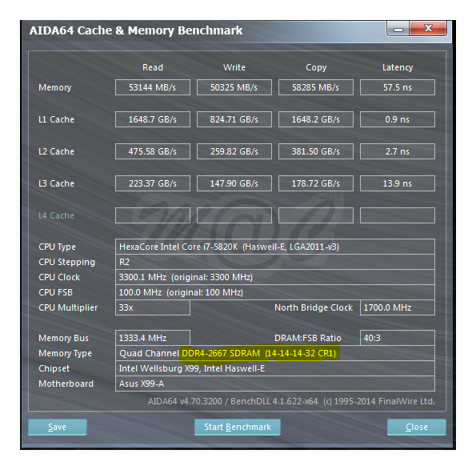476x470 pixels.
Task: Click the AIDA64 v4.70.3200 version text
Action: click(x=291, y=401)
